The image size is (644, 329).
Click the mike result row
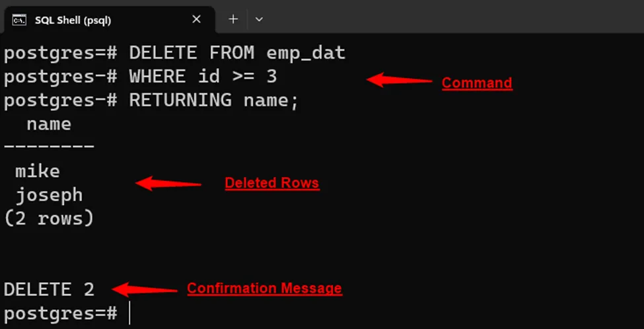click(38, 171)
